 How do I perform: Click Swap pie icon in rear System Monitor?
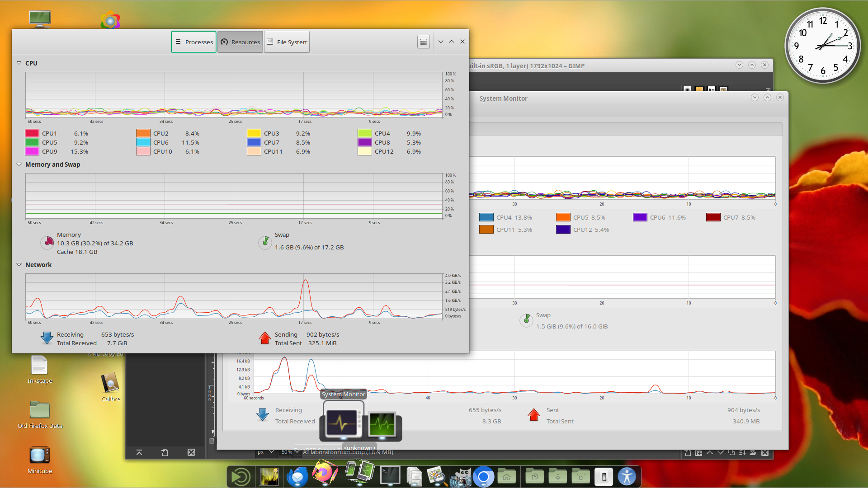pyautogui.click(x=526, y=320)
